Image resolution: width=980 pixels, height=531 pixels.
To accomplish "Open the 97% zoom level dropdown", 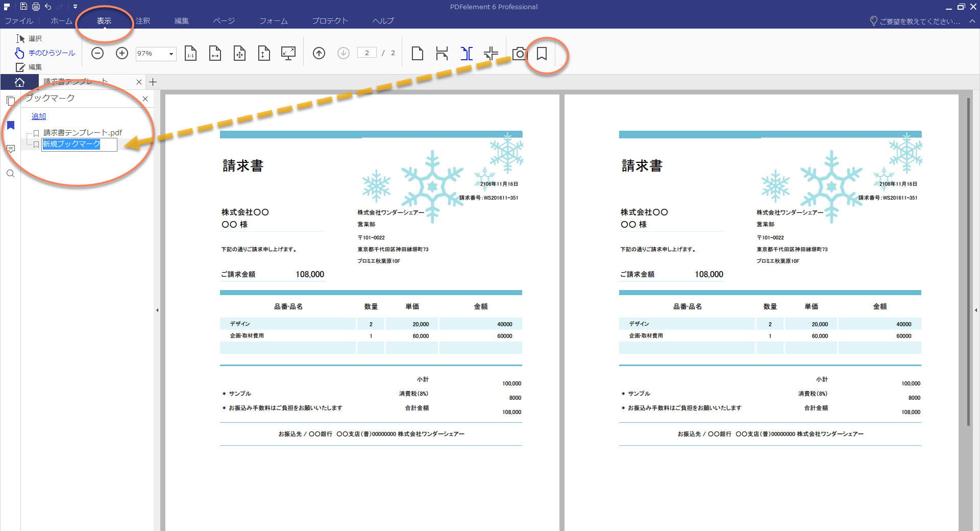I will point(171,54).
